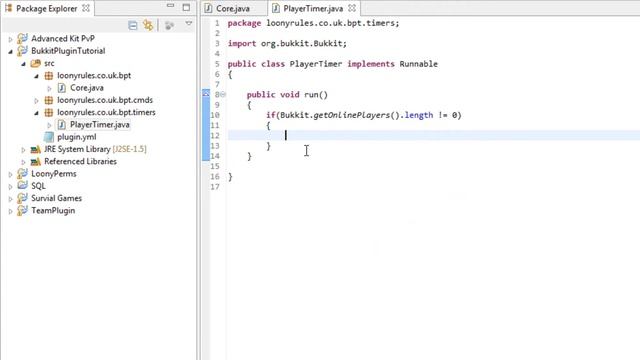Expand the Referenced Libraries node
Viewport: 640px width, 360px height.
pyautogui.click(x=23, y=162)
